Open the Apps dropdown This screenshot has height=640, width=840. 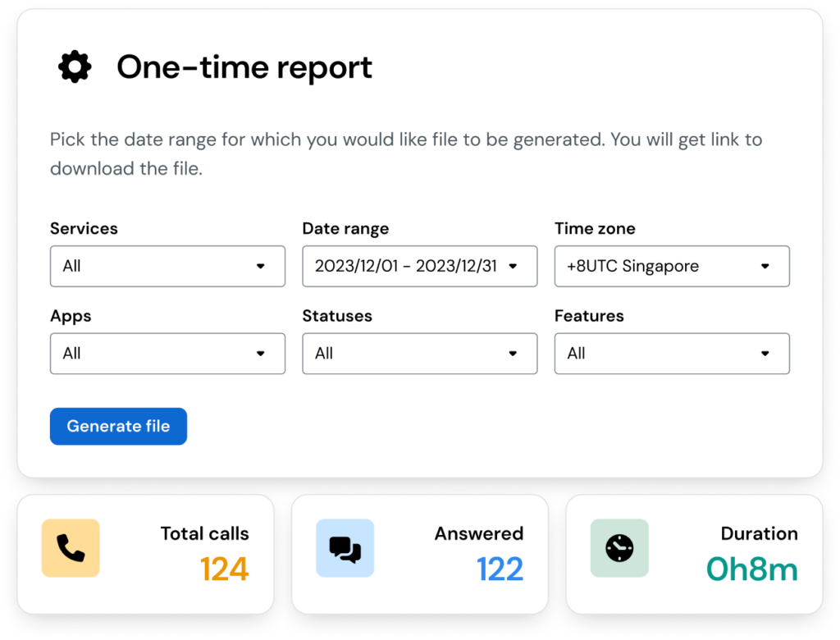(x=167, y=353)
